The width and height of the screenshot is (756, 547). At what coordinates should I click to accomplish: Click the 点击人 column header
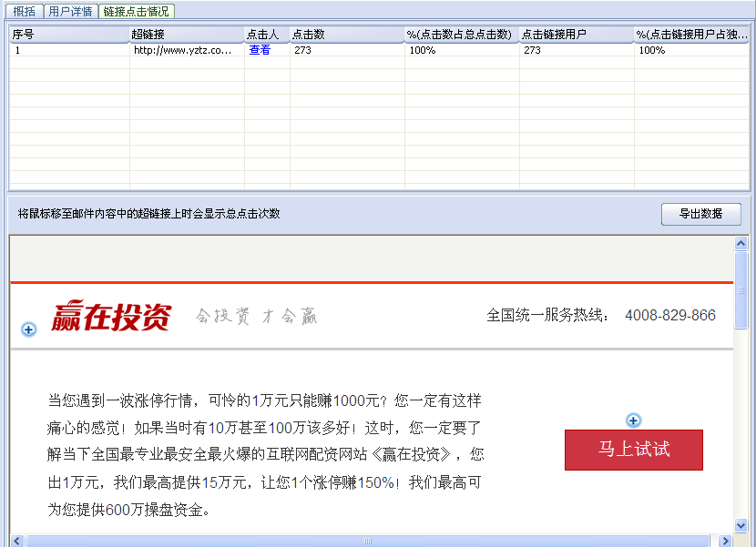(267, 35)
